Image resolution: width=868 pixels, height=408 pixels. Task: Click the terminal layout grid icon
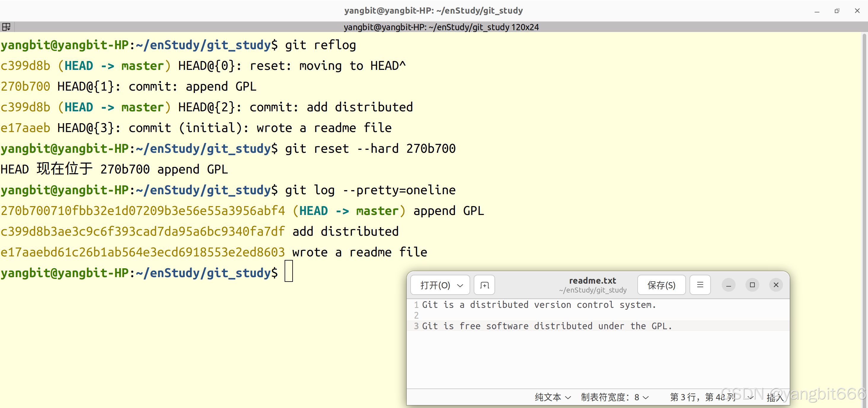pos(7,27)
